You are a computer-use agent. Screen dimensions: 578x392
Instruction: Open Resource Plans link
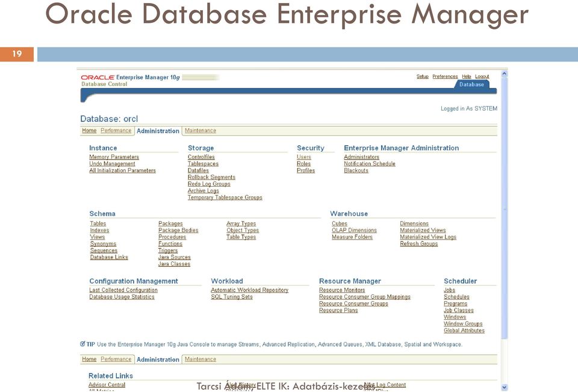click(338, 311)
